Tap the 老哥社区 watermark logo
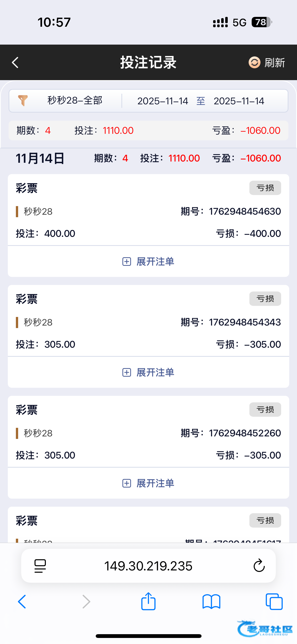The image size is (297, 644). coord(265,629)
